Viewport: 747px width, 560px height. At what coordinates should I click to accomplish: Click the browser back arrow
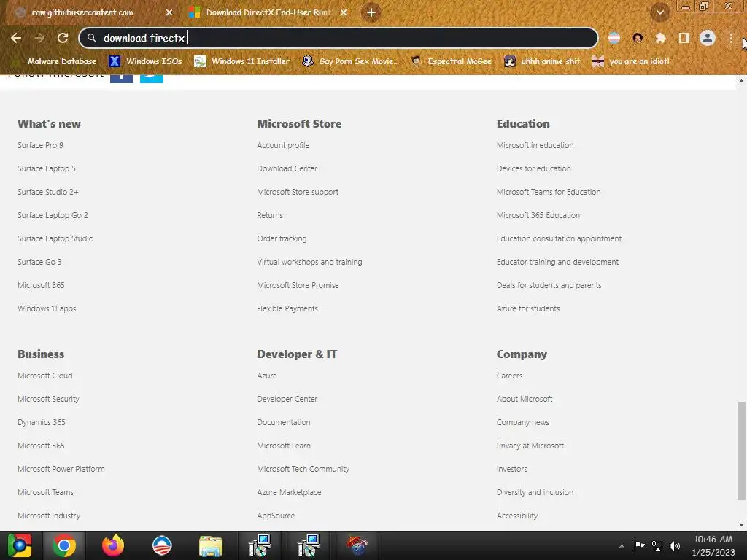(x=16, y=38)
